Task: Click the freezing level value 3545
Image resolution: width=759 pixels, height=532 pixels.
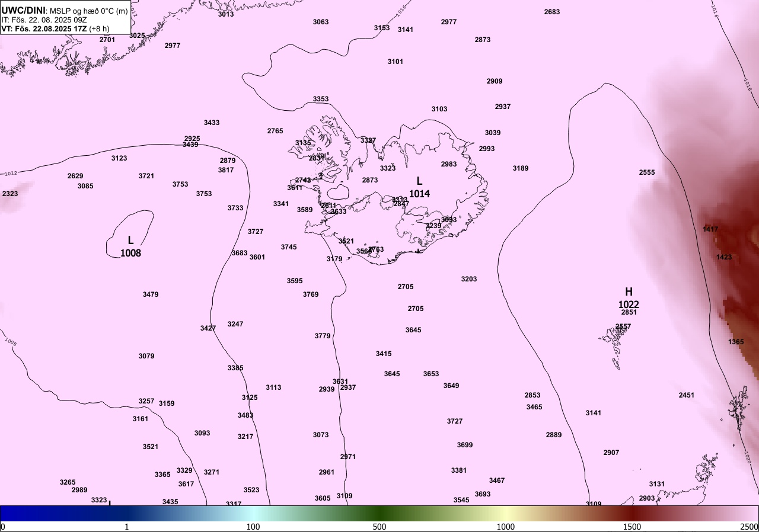Action: coord(461,500)
